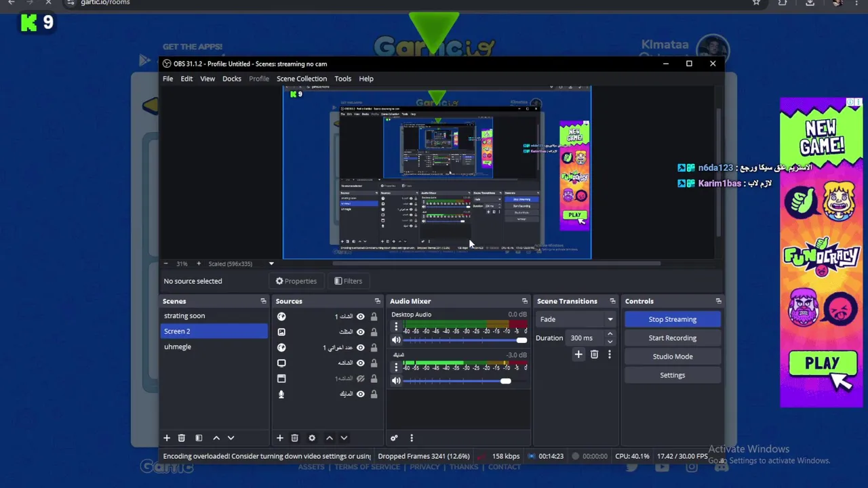
Task: Float the Audio Mixer dock
Action: (x=524, y=301)
